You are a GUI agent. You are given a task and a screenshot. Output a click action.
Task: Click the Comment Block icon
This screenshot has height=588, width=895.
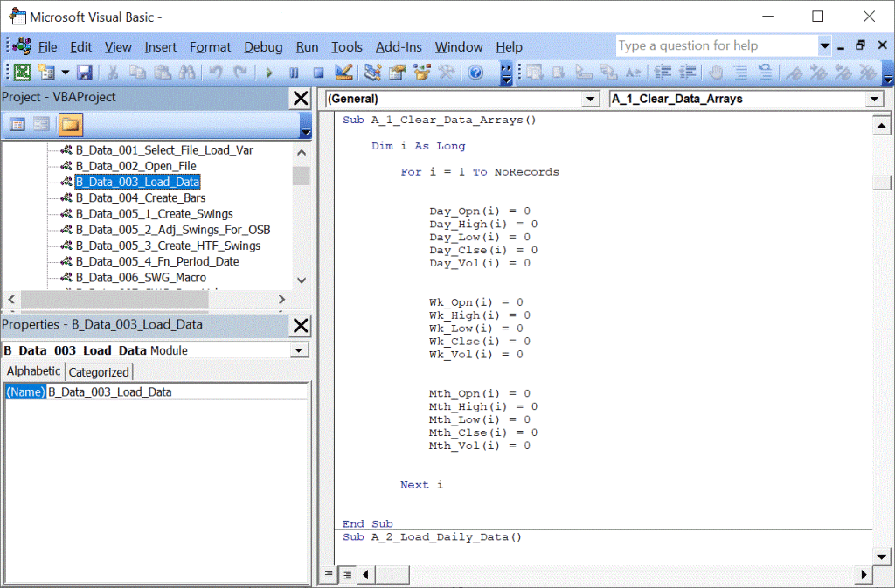(740, 72)
